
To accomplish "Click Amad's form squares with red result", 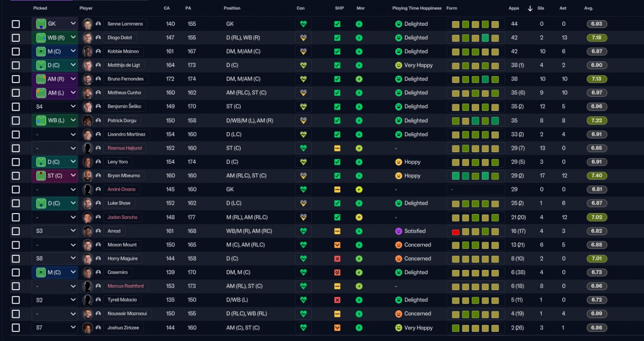I will tap(475, 231).
